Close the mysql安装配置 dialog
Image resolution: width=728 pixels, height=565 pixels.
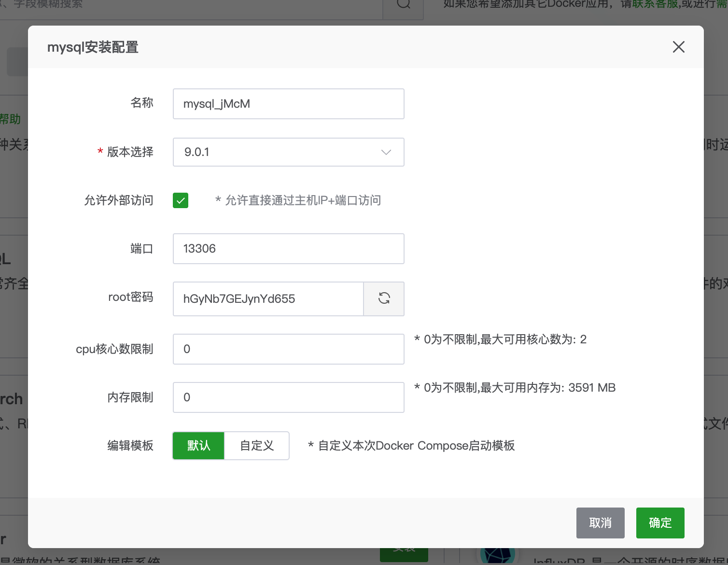(x=678, y=47)
